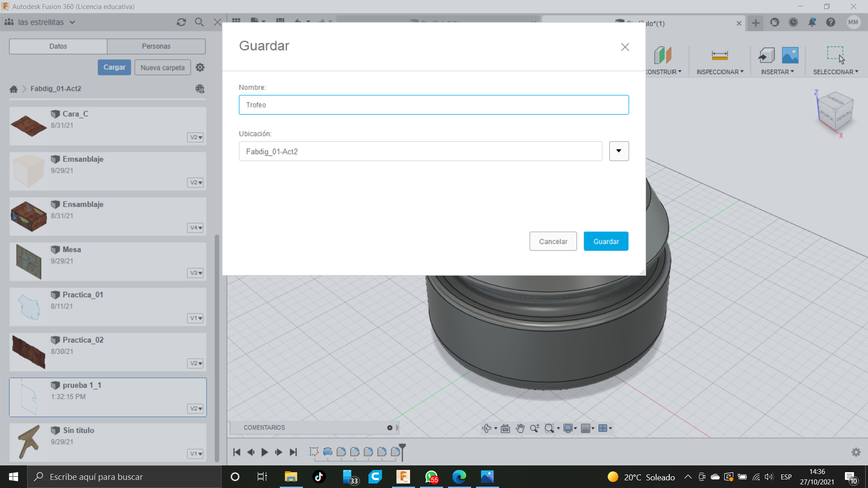
Task: Open data panel settings gear
Action: [200, 67]
